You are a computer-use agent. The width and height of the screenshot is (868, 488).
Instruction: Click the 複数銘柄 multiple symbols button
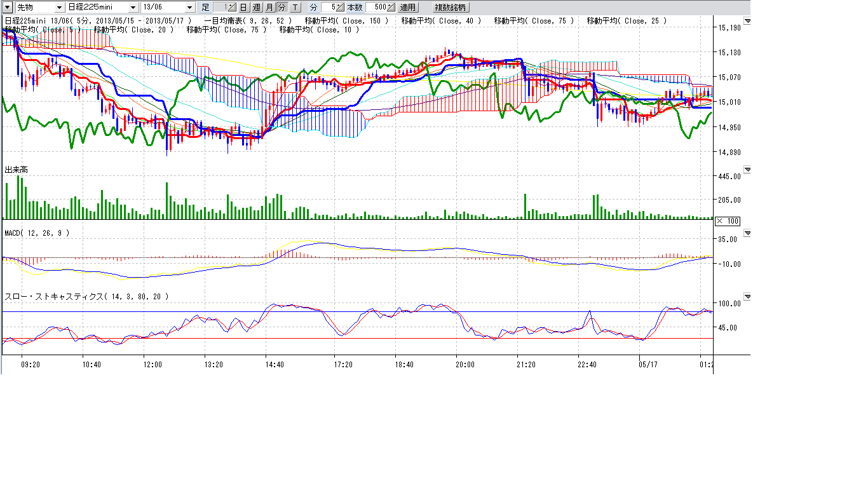[x=450, y=8]
